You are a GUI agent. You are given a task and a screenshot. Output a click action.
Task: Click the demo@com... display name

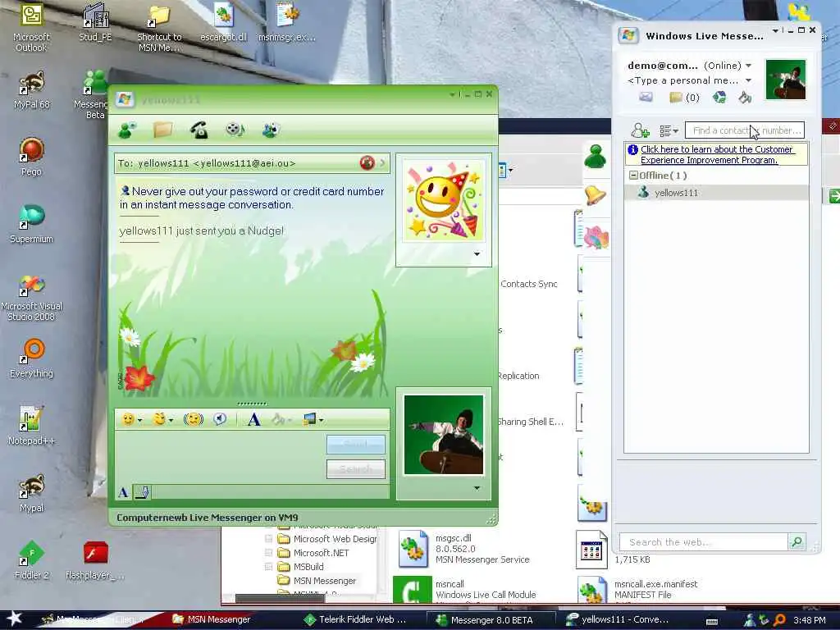point(663,66)
